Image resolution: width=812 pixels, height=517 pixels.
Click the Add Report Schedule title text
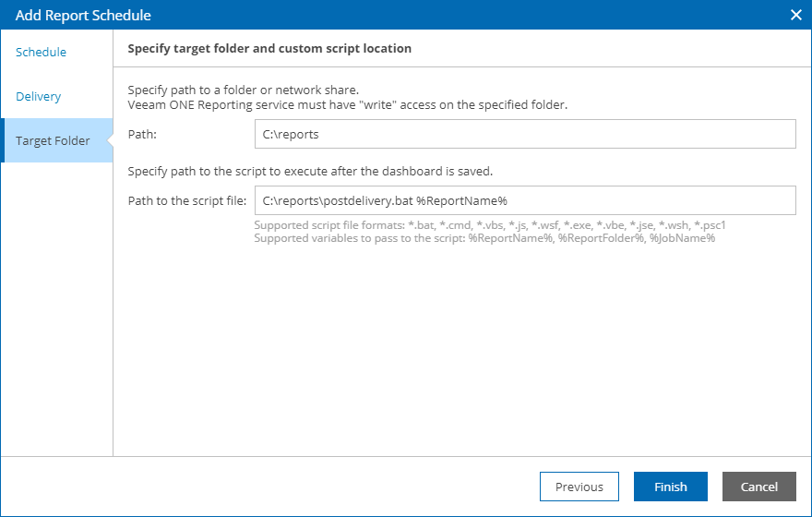coord(83,15)
